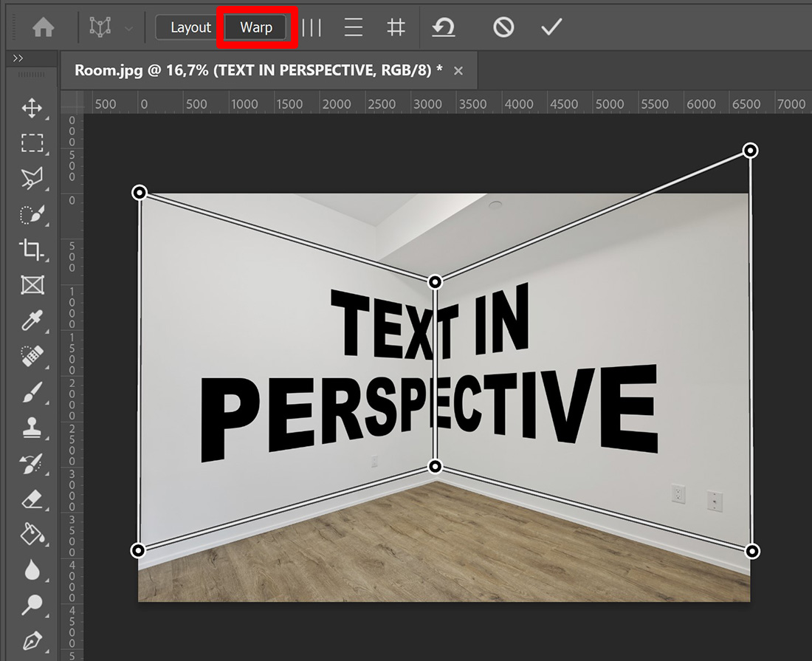Switch to Layout mode
This screenshot has width=812, height=661.
(190, 27)
